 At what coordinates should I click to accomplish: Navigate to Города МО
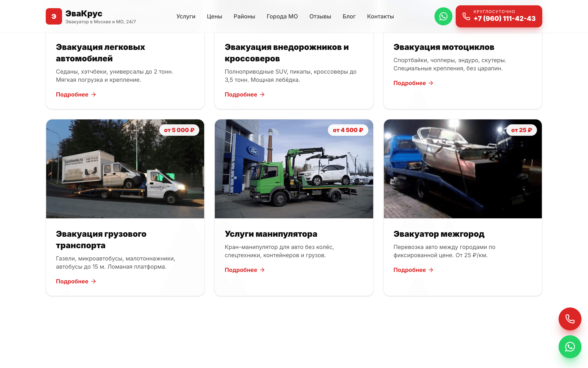coord(282,16)
